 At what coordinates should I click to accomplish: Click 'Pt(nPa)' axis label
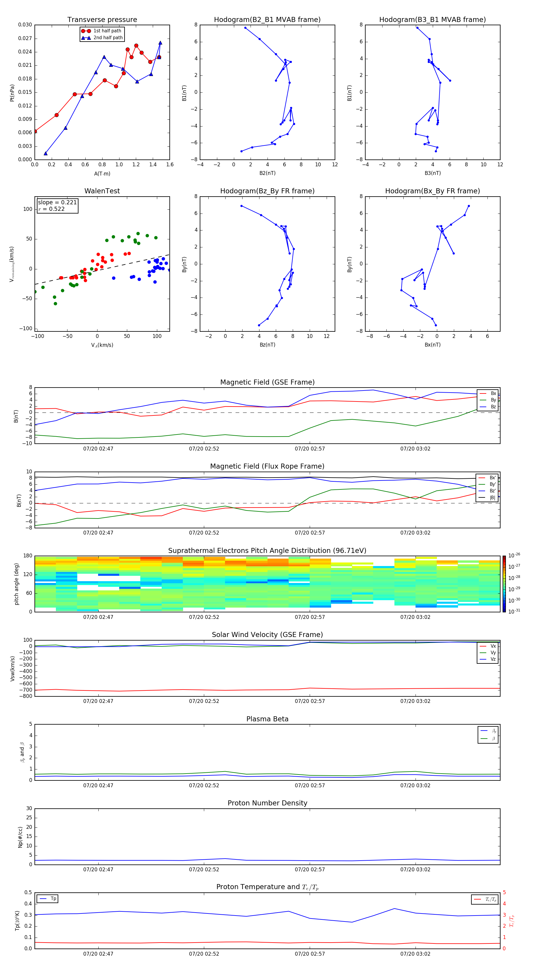(x=12, y=92)
